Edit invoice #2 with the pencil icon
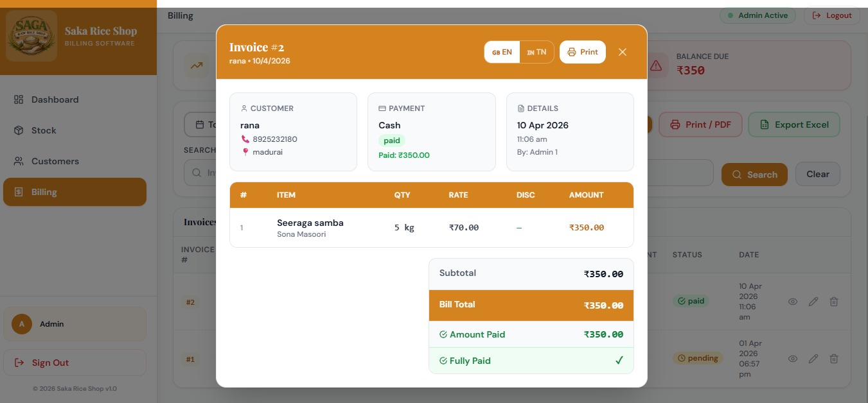Screen dimensions: 868x403 [x=813, y=301]
